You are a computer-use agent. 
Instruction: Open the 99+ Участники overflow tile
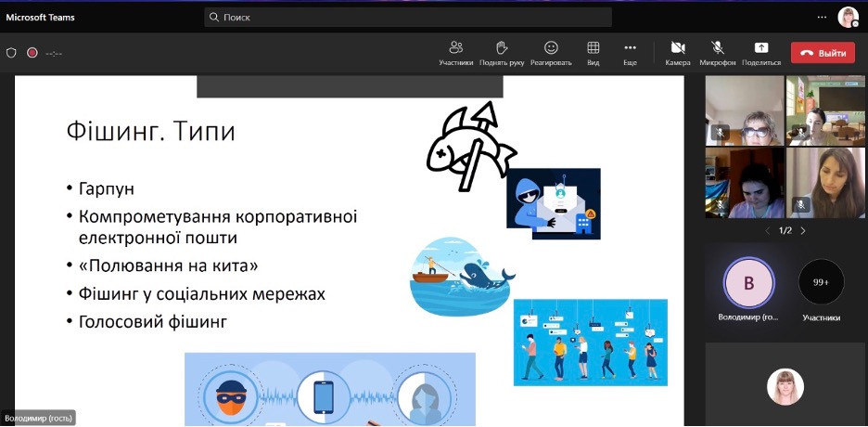point(821,282)
